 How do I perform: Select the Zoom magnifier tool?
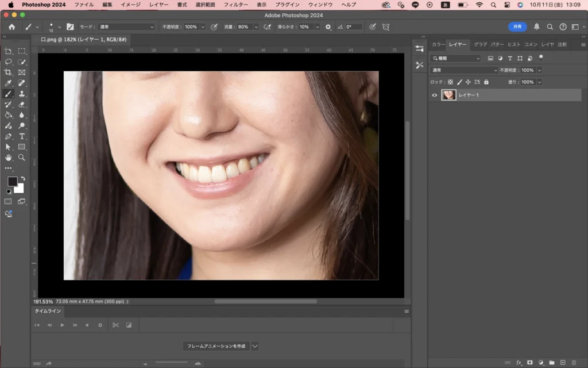click(22, 157)
